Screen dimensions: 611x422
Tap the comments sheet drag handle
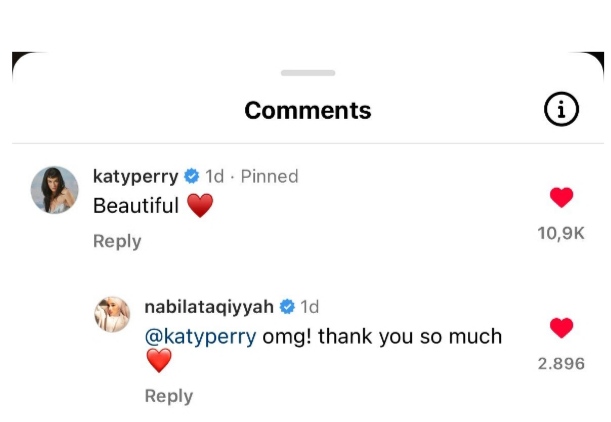click(307, 73)
